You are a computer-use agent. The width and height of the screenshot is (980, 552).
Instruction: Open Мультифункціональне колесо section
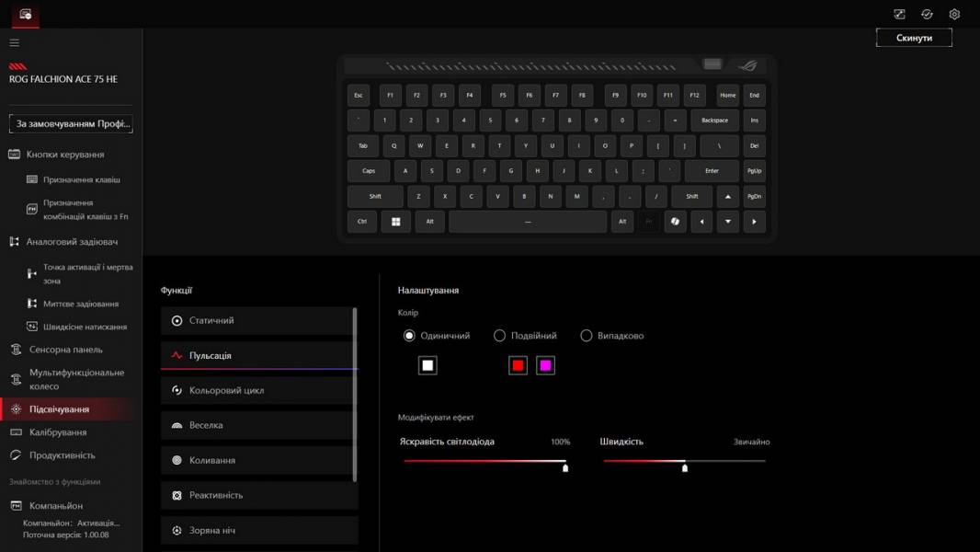point(75,379)
